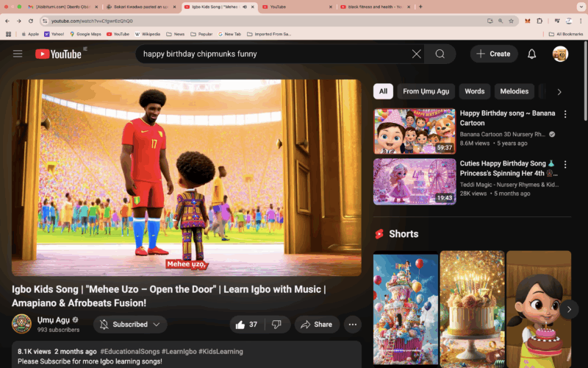Click the search magnifier button
The height and width of the screenshot is (368, 588).
(440, 54)
